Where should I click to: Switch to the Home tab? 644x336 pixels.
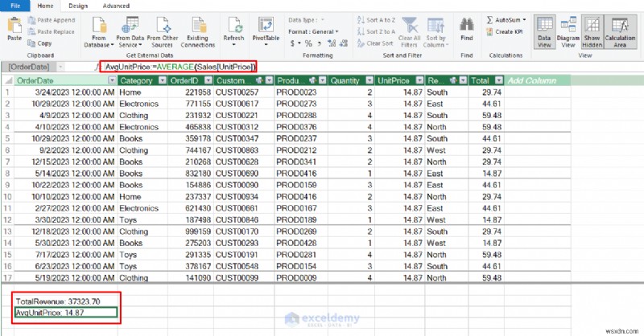(x=45, y=6)
